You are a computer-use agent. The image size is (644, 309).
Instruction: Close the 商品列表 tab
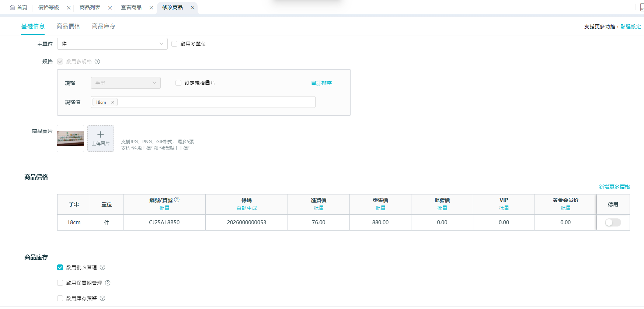point(110,8)
